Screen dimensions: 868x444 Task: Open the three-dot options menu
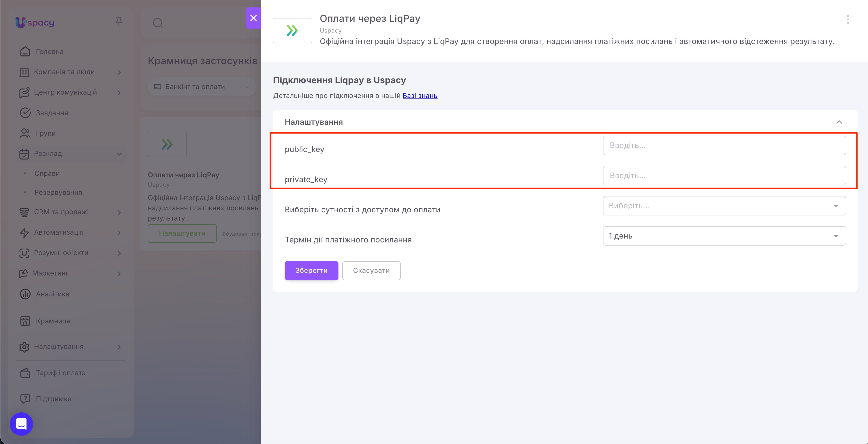pyautogui.click(x=848, y=19)
